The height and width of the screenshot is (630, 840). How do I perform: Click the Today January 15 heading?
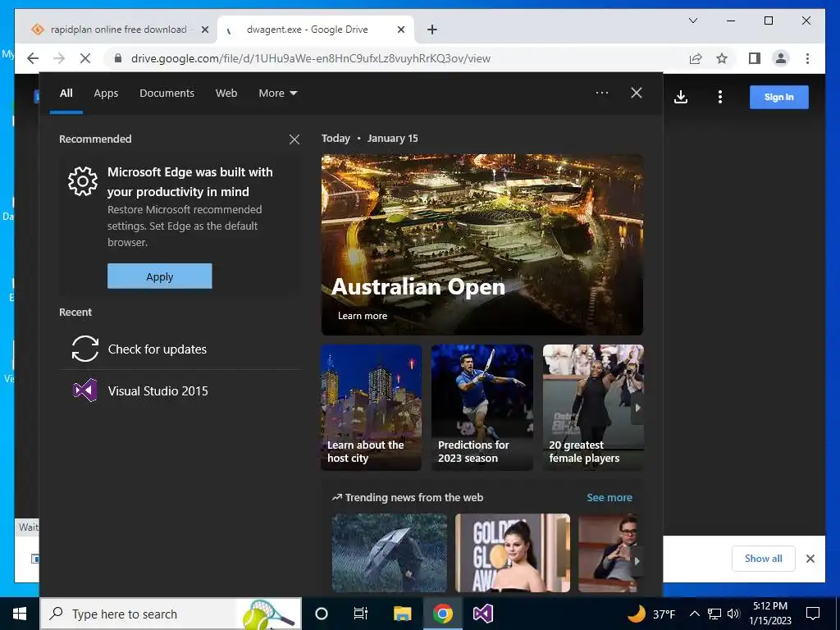(x=370, y=138)
